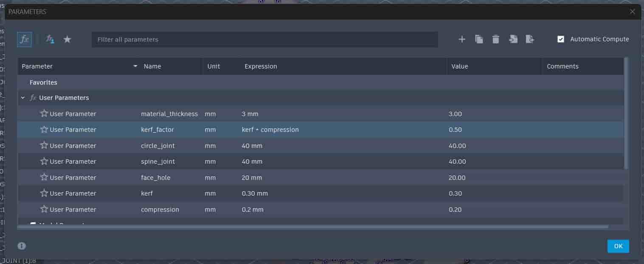
Task: Toggle favorite star for kerf parameter
Action: (44, 193)
